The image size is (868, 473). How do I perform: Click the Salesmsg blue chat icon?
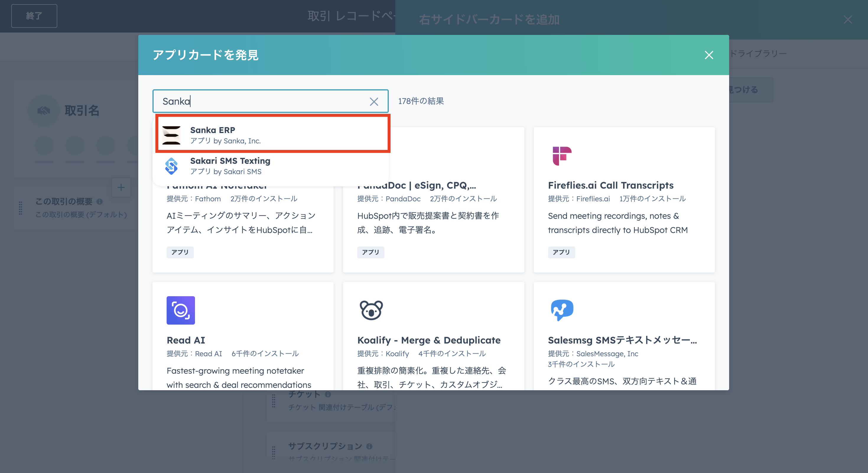point(562,310)
